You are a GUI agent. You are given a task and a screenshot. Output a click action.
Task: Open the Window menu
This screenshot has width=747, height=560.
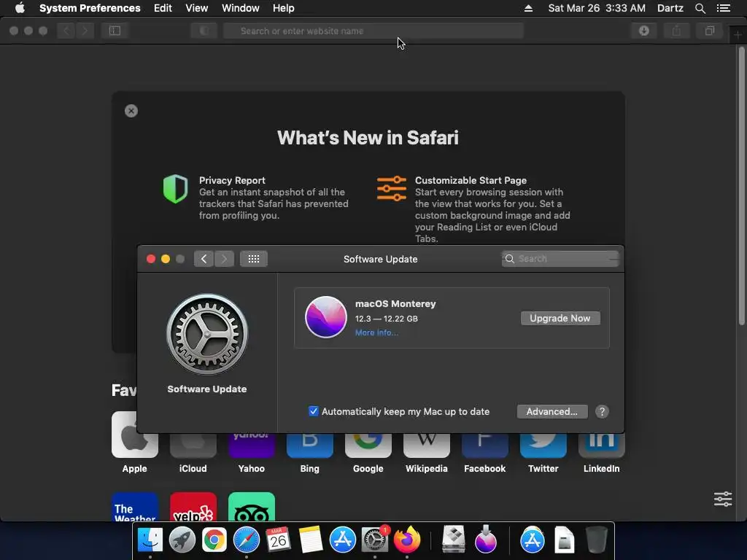point(241,8)
